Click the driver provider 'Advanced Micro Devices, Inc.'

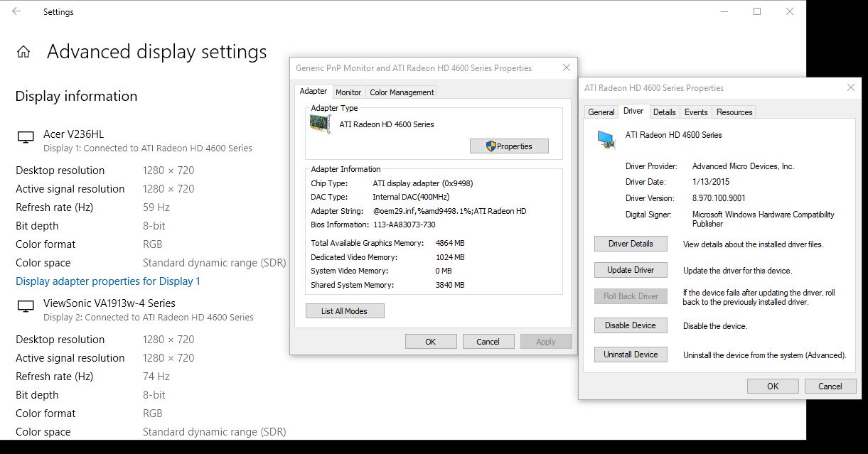[x=744, y=166]
